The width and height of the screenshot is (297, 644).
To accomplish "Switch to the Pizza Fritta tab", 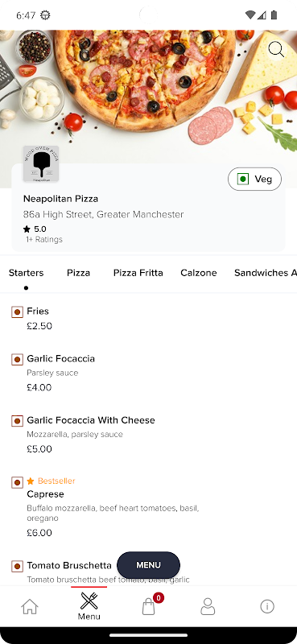I will [138, 273].
